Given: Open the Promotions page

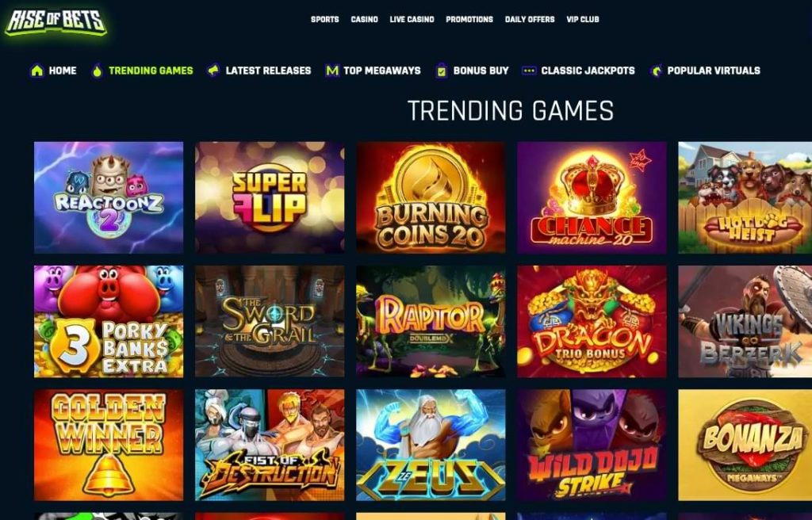Looking at the screenshot, I should point(469,19).
